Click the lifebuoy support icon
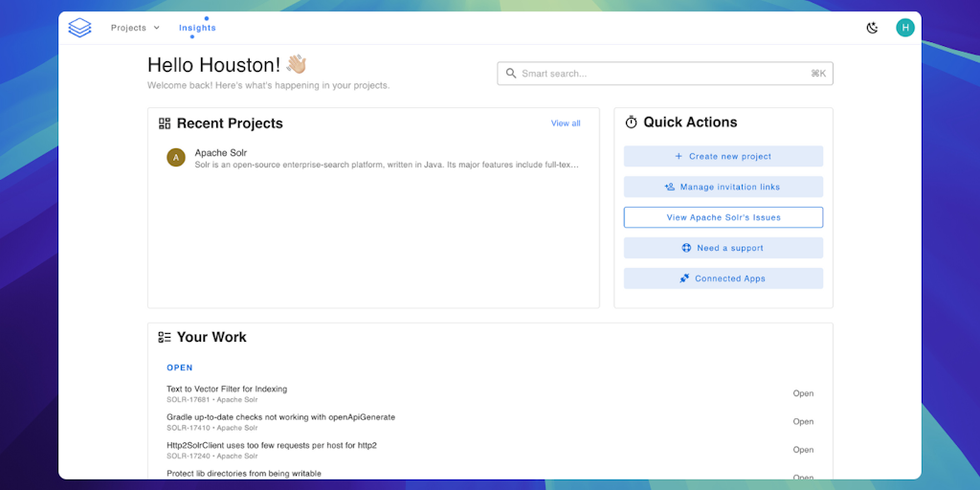 (686, 248)
